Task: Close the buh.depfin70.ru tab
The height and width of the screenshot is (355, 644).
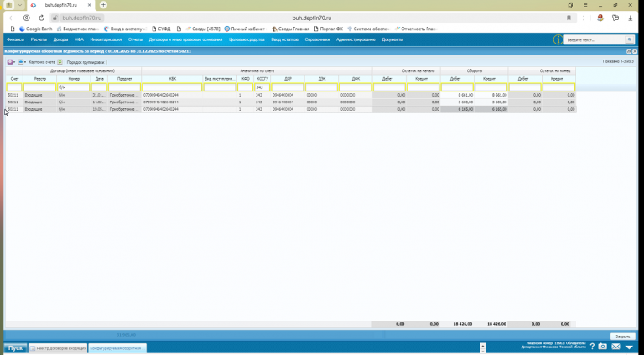Action: click(x=89, y=5)
